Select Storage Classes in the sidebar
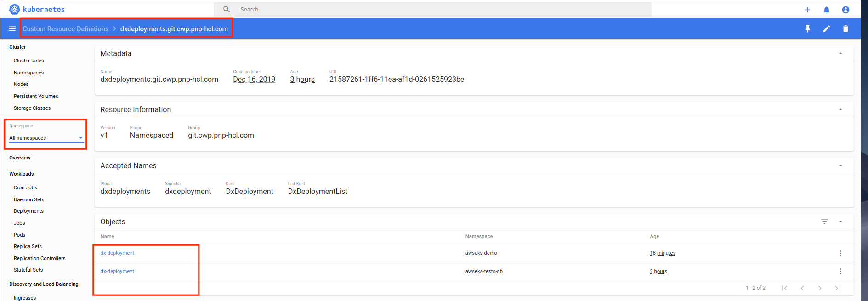Viewport: 868px width, 301px height. coord(32,108)
